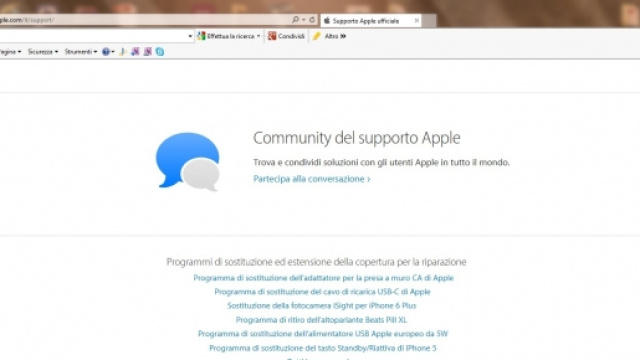Open the Pagina menu
The height and width of the screenshot is (360, 640).
coord(10,52)
